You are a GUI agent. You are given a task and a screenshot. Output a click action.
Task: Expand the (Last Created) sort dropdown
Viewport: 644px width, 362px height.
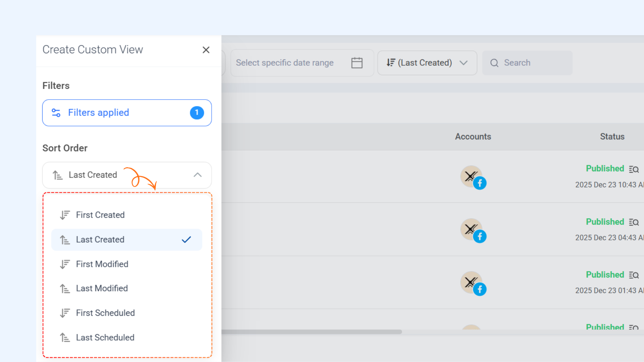[x=463, y=63]
